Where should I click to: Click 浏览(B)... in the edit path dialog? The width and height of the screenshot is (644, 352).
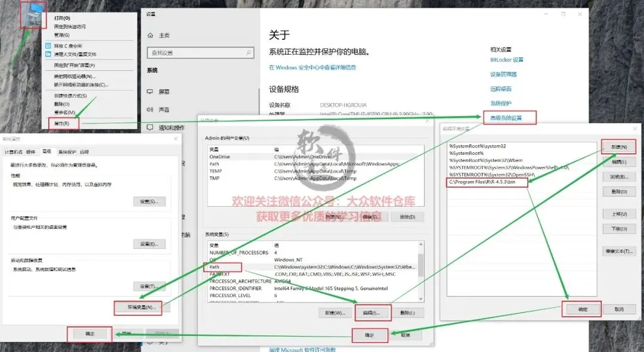pos(619,177)
